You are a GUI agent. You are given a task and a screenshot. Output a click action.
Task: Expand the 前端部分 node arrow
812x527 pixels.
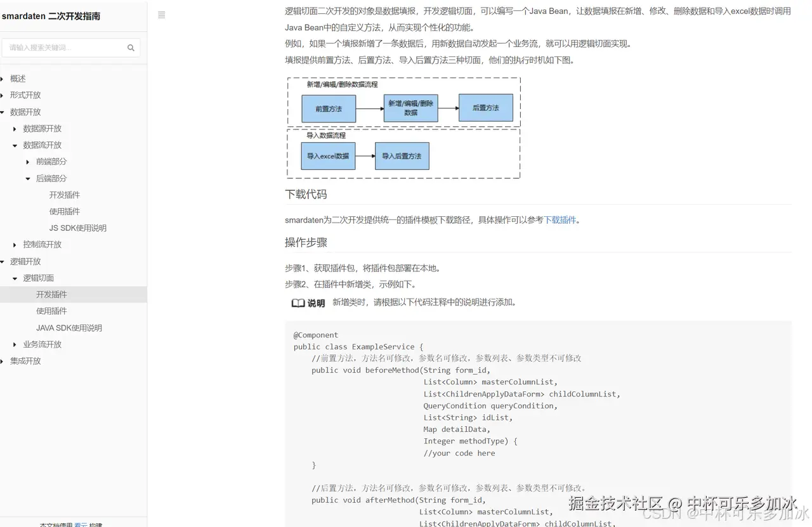click(28, 162)
